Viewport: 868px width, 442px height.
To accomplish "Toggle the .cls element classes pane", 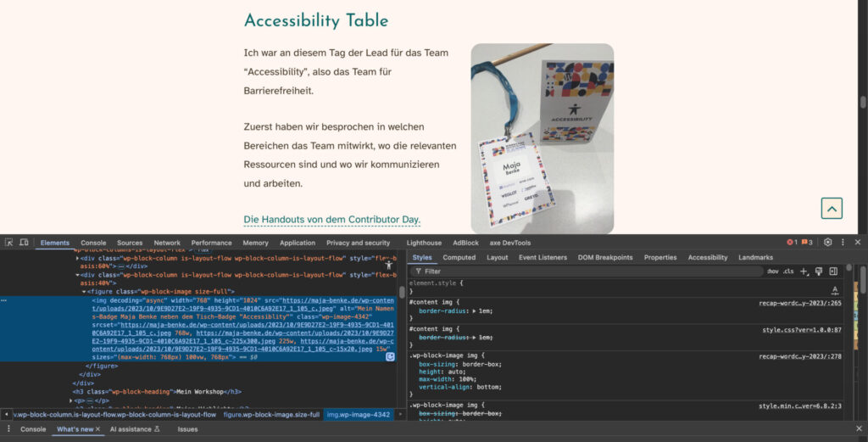I will 787,271.
